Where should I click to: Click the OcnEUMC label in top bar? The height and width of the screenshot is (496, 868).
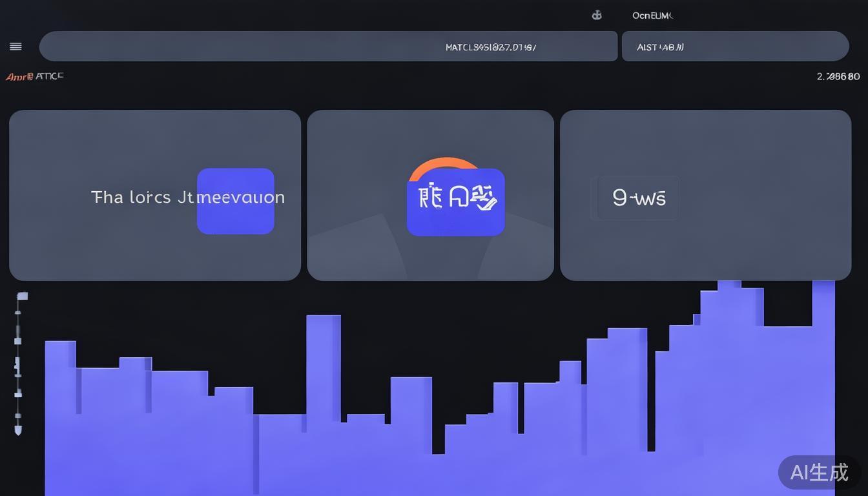pyautogui.click(x=652, y=15)
